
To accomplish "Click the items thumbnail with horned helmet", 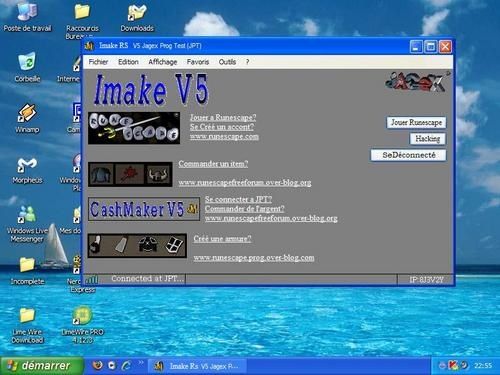I will (130, 174).
